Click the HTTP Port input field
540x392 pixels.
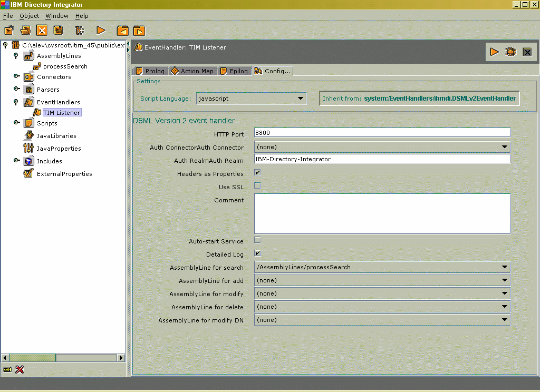pos(382,133)
